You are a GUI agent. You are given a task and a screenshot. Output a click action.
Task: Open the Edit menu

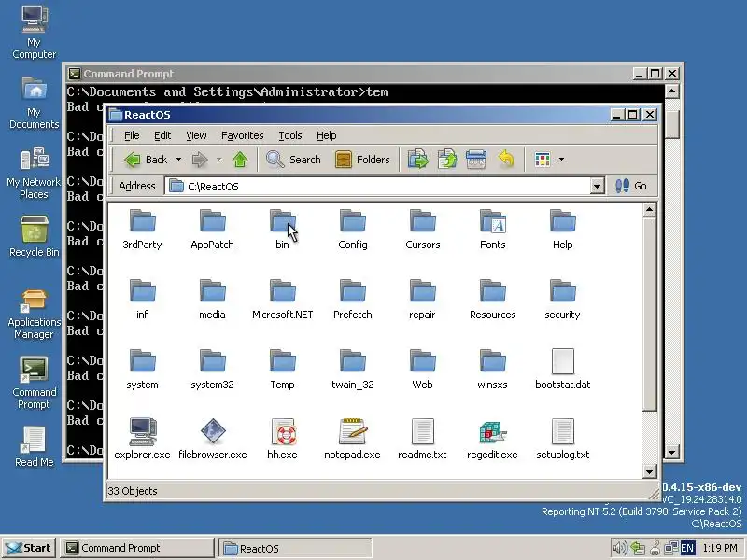[162, 135]
